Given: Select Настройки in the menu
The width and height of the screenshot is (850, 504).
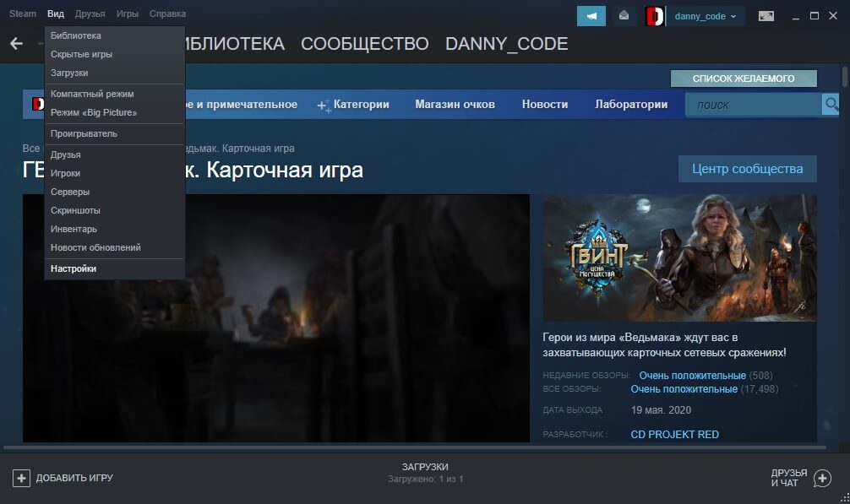Looking at the screenshot, I should (x=74, y=268).
